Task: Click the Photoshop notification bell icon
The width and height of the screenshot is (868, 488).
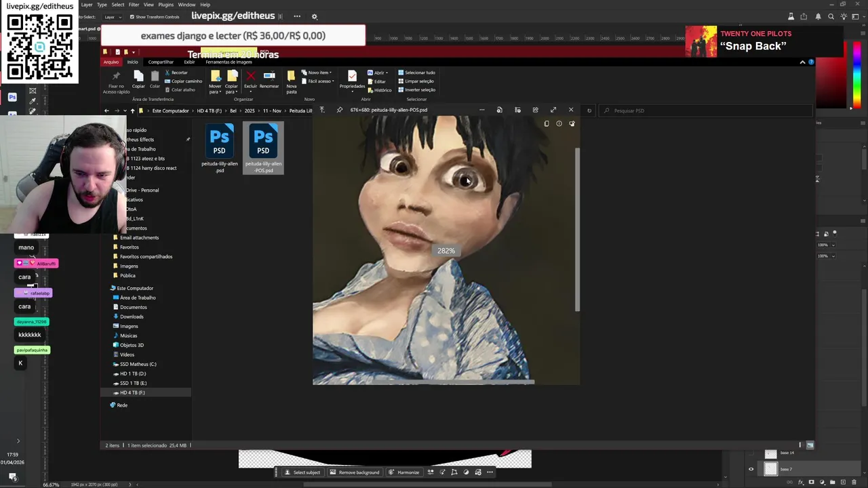Action: (818, 17)
